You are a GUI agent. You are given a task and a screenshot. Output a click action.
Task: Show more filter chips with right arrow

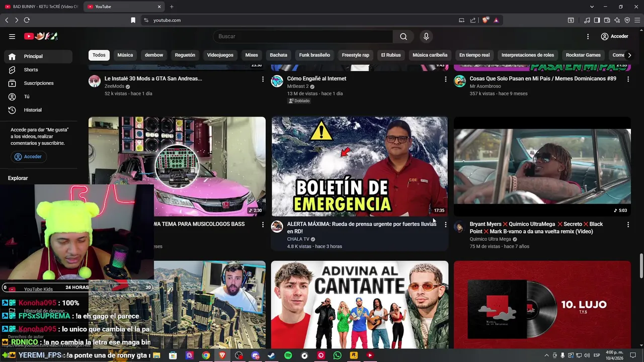629,55
